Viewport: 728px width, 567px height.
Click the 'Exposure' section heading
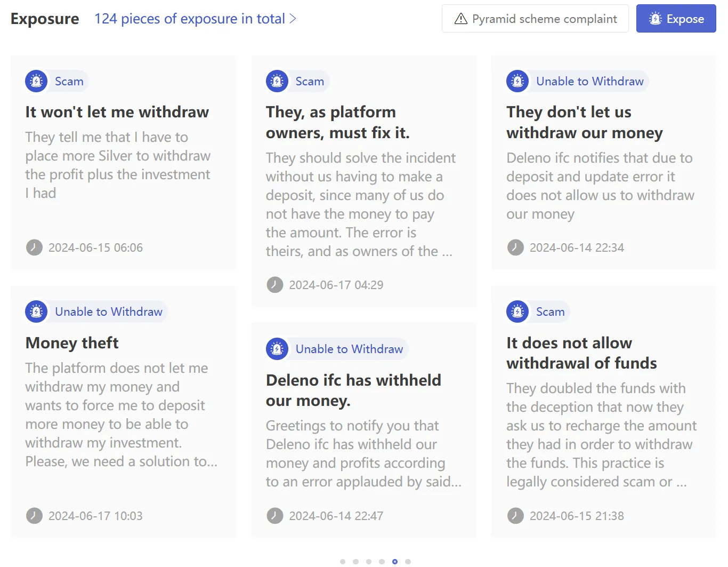[45, 19]
